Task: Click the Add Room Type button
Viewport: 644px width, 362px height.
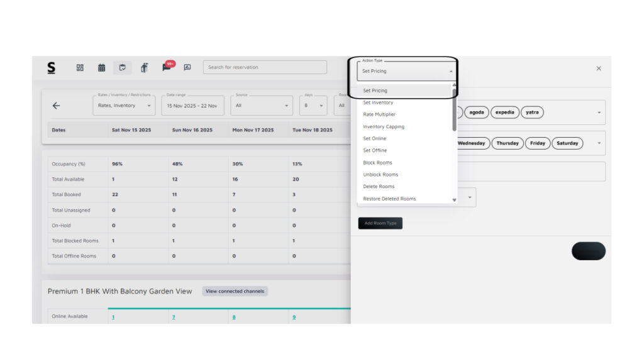Action: 380,223
